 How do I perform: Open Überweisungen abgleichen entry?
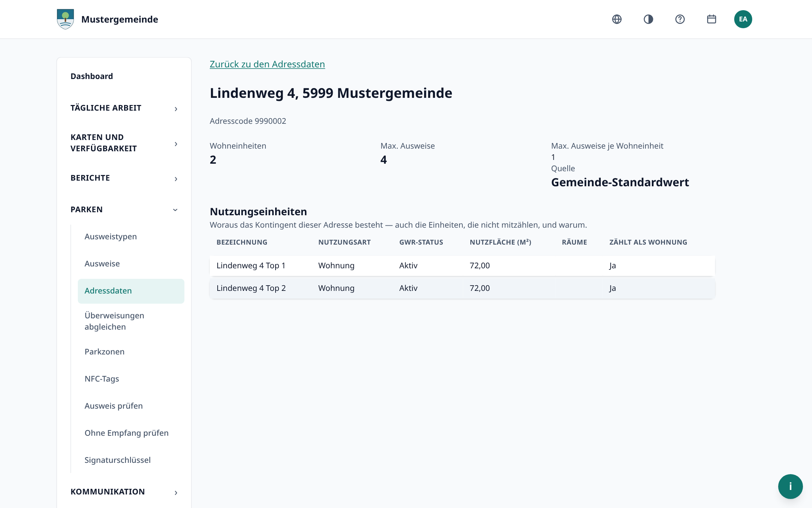(114, 321)
